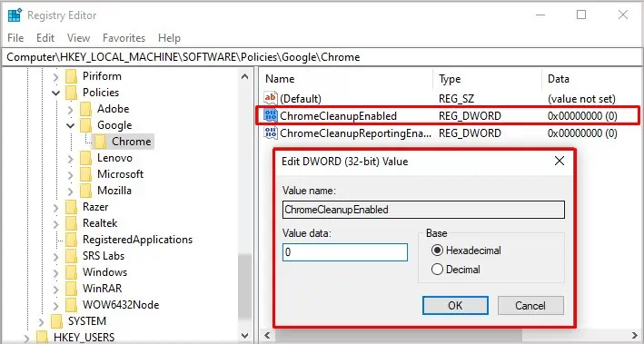Click the WOW6432Node folder icon
Image resolution: width=644 pixels, height=344 pixels.
(72, 305)
